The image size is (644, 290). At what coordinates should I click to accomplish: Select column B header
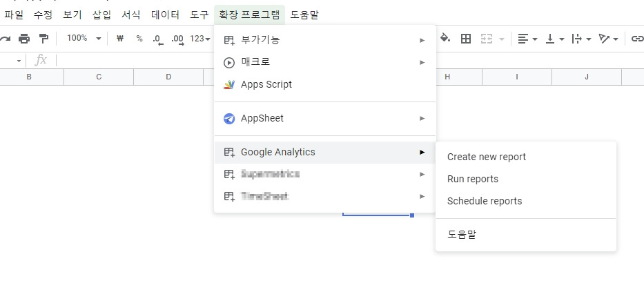click(x=29, y=77)
